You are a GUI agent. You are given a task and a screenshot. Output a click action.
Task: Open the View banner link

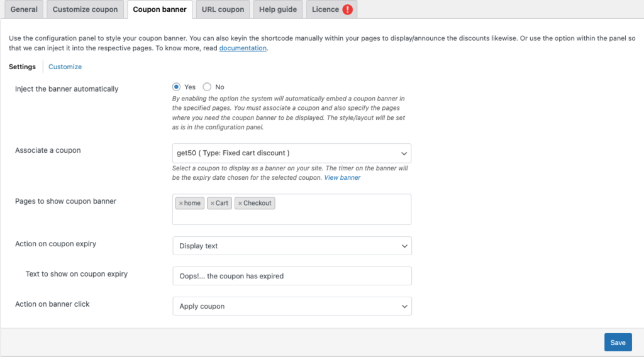pos(342,178)
